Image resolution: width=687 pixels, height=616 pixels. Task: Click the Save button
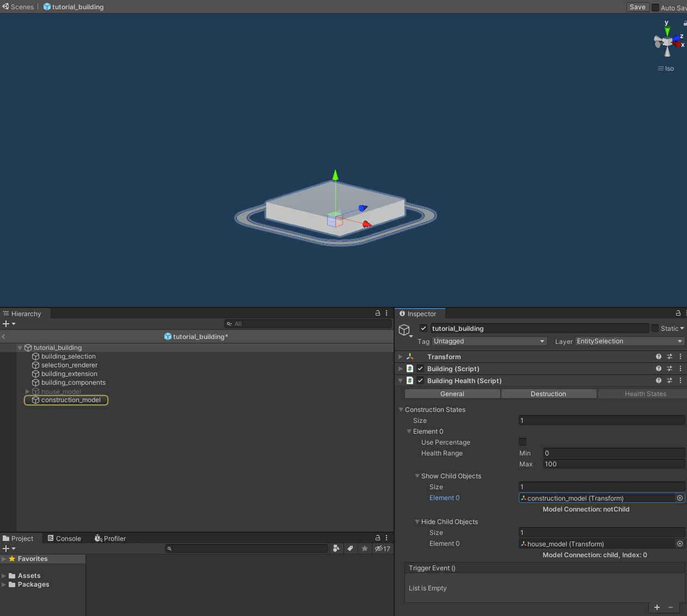tap(637, 7)
